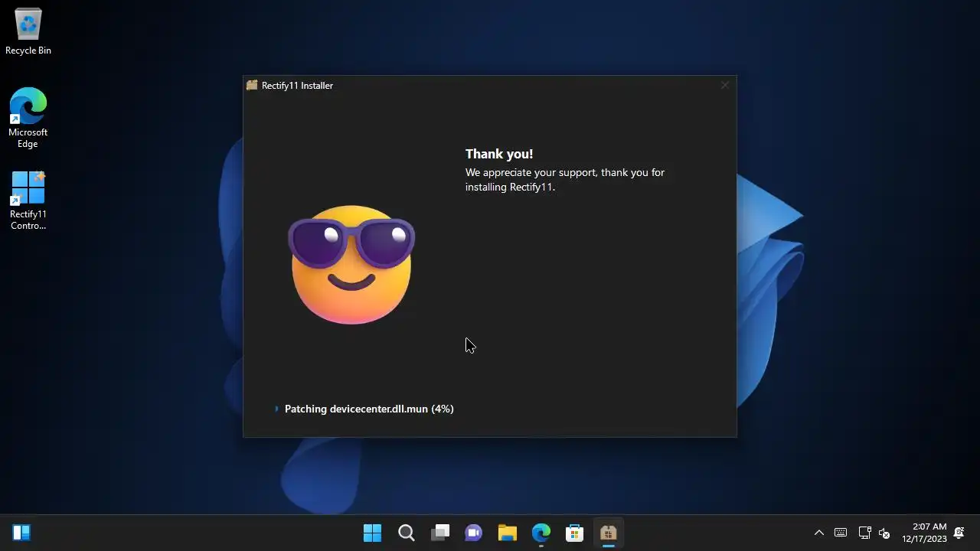Click the 'We appreciate your support' message
The image size is (980, 551).
(x=565, y=180)
